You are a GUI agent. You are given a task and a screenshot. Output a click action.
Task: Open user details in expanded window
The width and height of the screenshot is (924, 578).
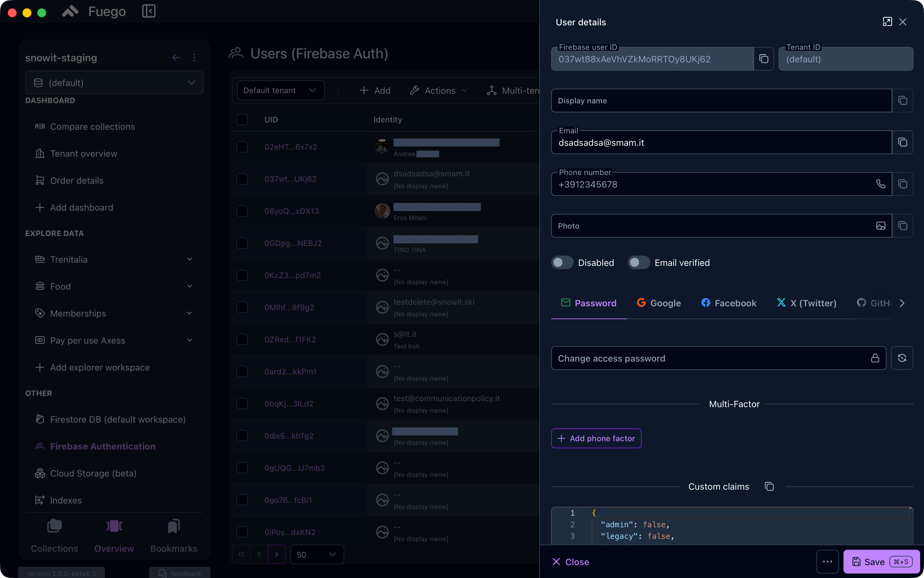tap(887, 22)
